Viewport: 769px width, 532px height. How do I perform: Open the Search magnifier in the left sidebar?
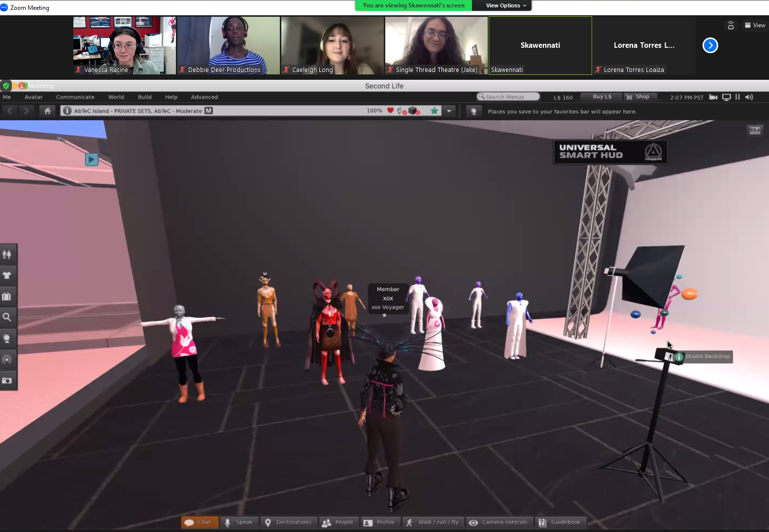pyautogui.click(x=7, y=317)
